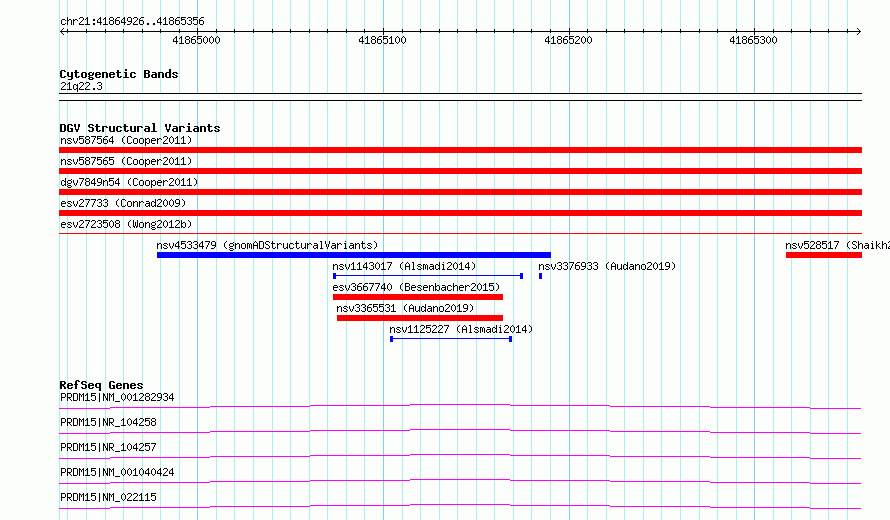Image resolution: width=890 pixels, height=520 pixels.
Task: Open nsv1125227 (Alsmadi2014) label
Action: (461, 329)
